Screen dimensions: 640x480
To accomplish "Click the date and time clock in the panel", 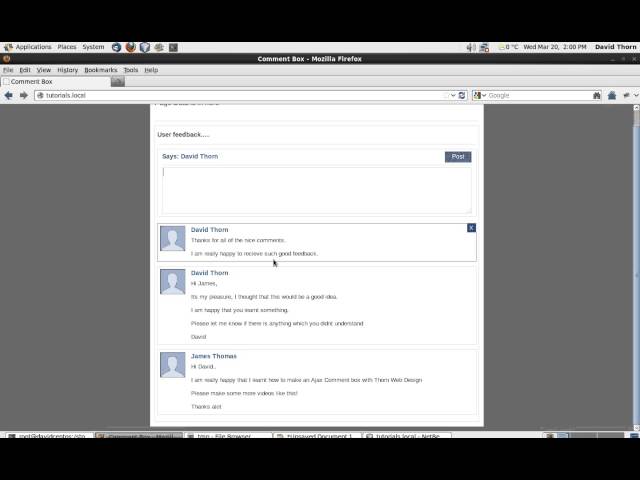I will point(555,47).
